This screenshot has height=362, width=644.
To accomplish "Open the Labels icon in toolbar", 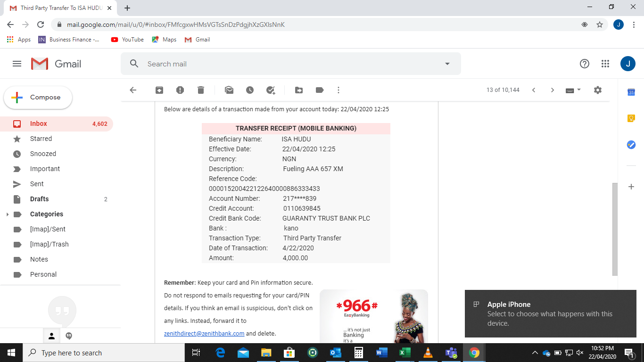I will [320, 90].
